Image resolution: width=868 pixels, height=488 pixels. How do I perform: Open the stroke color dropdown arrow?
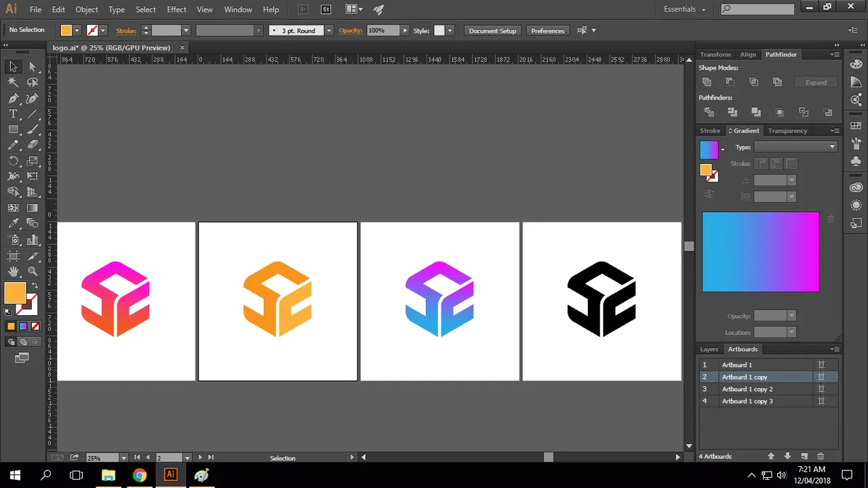click(x=103, y=30)
